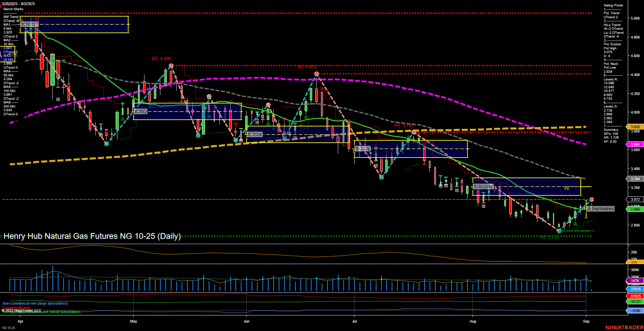Toggle the Non-commercial net legend entry
This screenshot has height=331, width=644.
(x=36, y=303)
